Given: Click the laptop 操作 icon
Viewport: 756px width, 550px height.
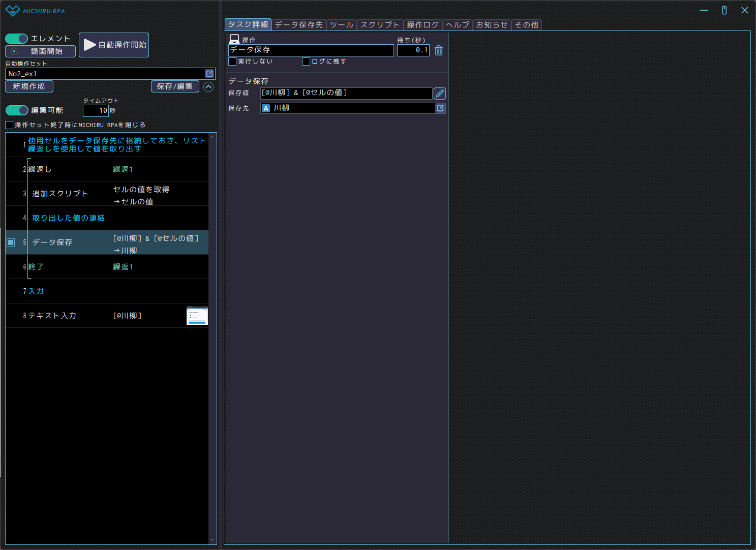Looking at the screenshot, I should pyautogui.click(x=234, y=39).
